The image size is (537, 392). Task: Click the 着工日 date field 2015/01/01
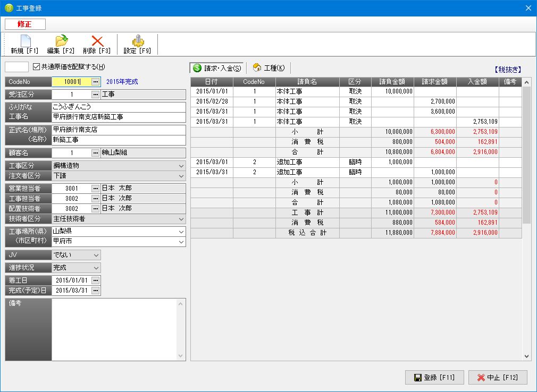(x=72, y=280)
